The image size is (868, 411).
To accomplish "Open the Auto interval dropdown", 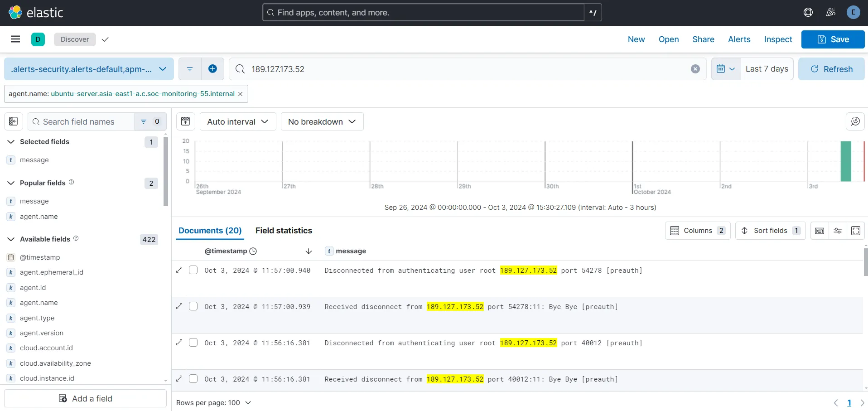I will 237,121.
